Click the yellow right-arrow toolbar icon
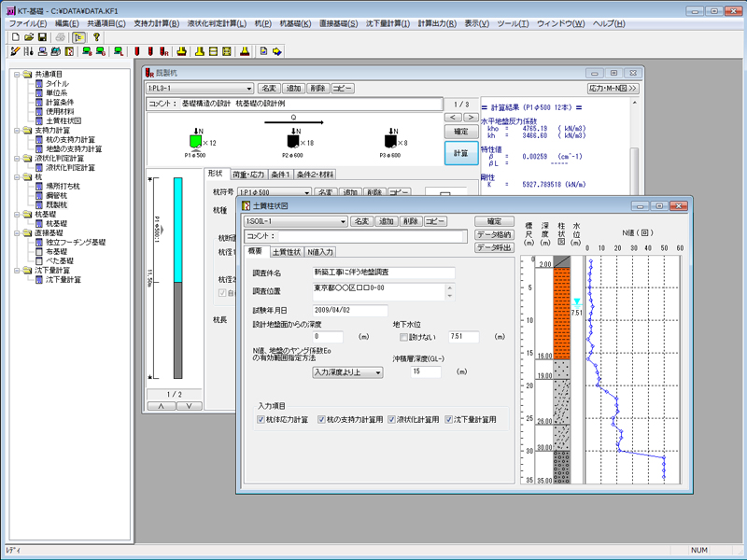This screenshot has width=747, height=560. pyautogui.click(x=278, y=51)
